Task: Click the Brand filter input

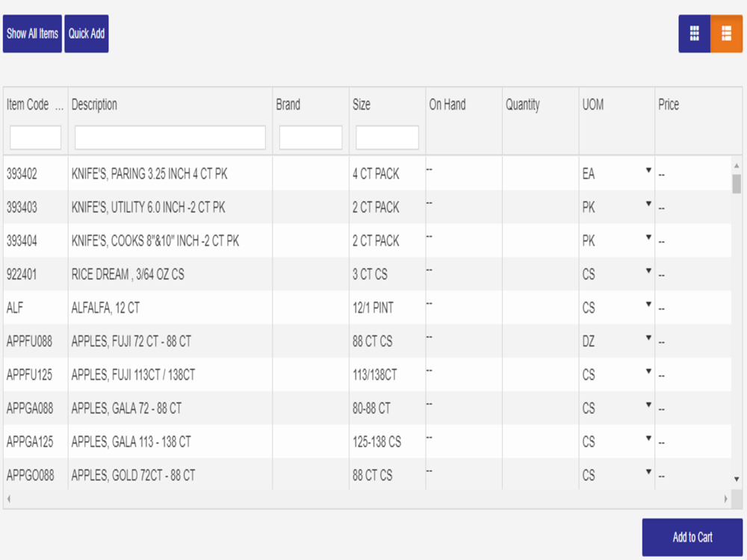Action: [x=311, y=137]
